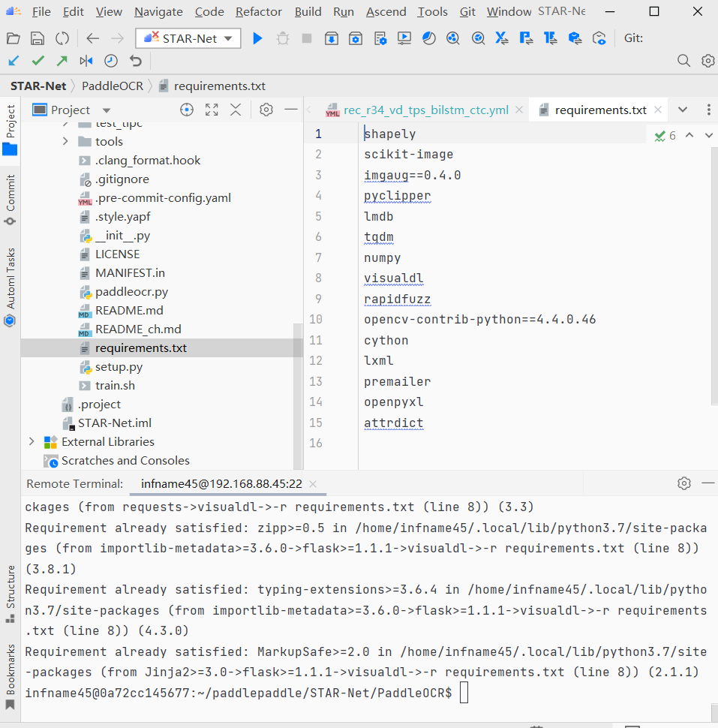Collapse all in Project panel
The height and width of the screenshot is (728, 718).
(x=236, y=110)
